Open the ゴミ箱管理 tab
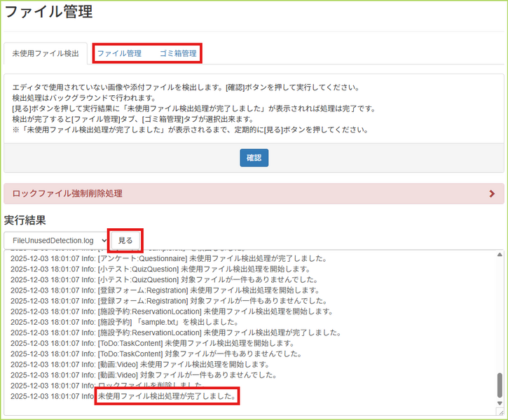This screenshot has height=420, width=508. tap(177, 53)
